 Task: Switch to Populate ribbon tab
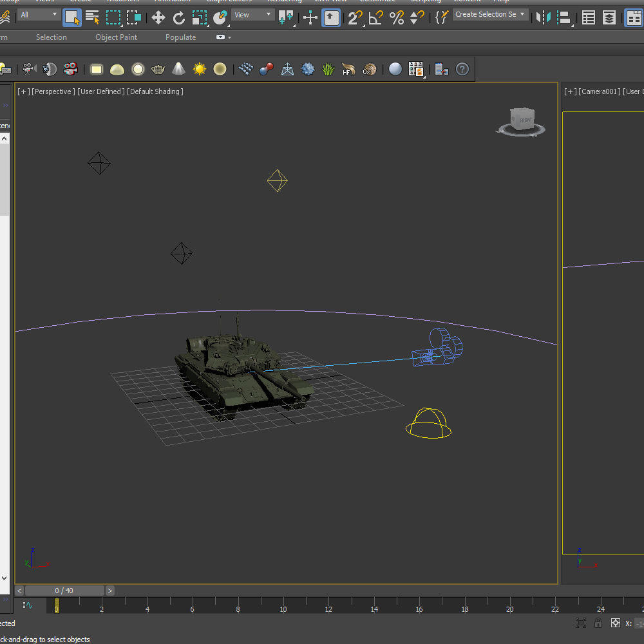(181, 37)
